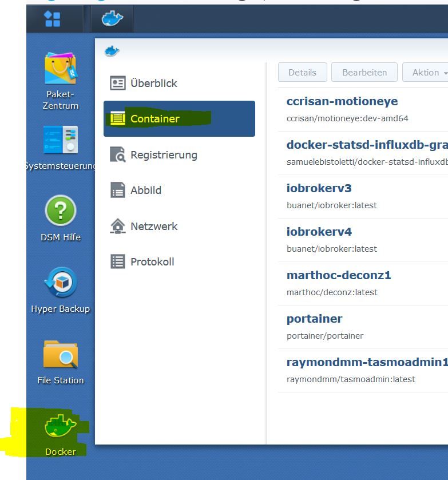Screen dimensions: 448x480
Task: Go to Registrierung section
Action: tap(179, 154)
